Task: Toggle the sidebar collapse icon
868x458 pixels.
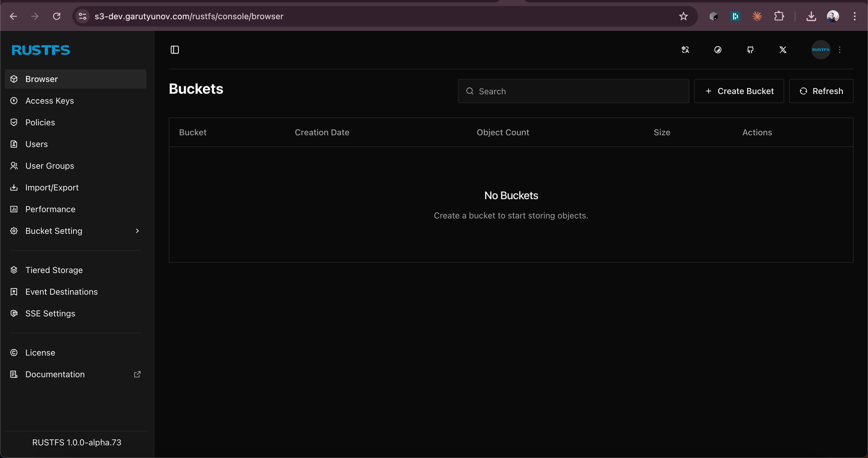Action: pos(175,50)
